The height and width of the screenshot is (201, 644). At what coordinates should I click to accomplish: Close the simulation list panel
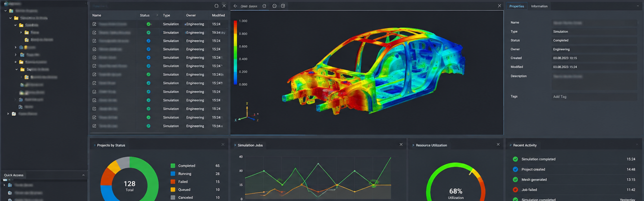[224, 6]
